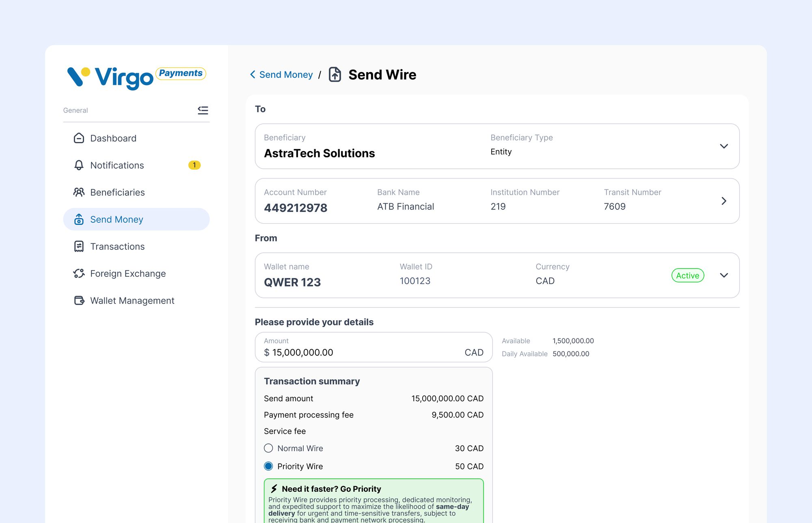Click the Wallet Management wallet icon
Image resolution: width=812 pixels, height=523 pixels.
click(79, 300)
